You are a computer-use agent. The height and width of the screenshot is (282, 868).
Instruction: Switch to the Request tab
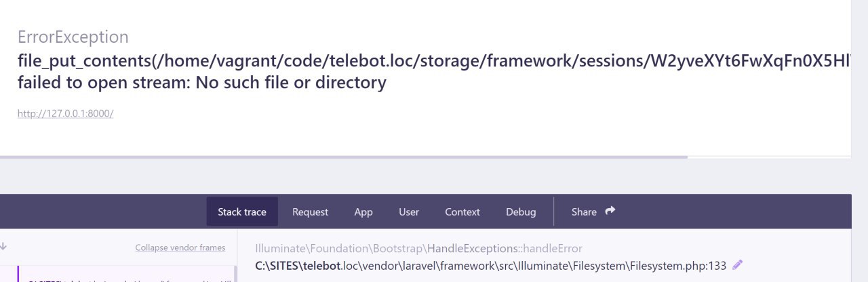tap(310, 212)
